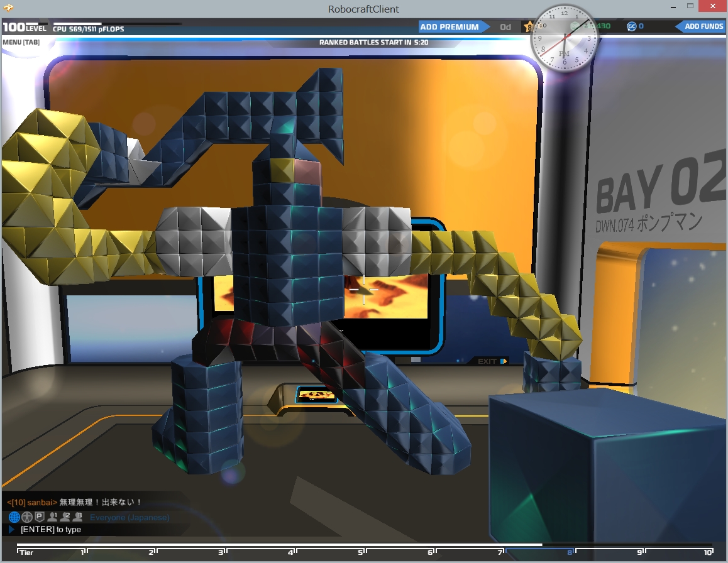Image resolution: width=728 pixels, height=563 pixels.
Task: Maximize the RobocraftClient window
Action: [x=690, y=6]
